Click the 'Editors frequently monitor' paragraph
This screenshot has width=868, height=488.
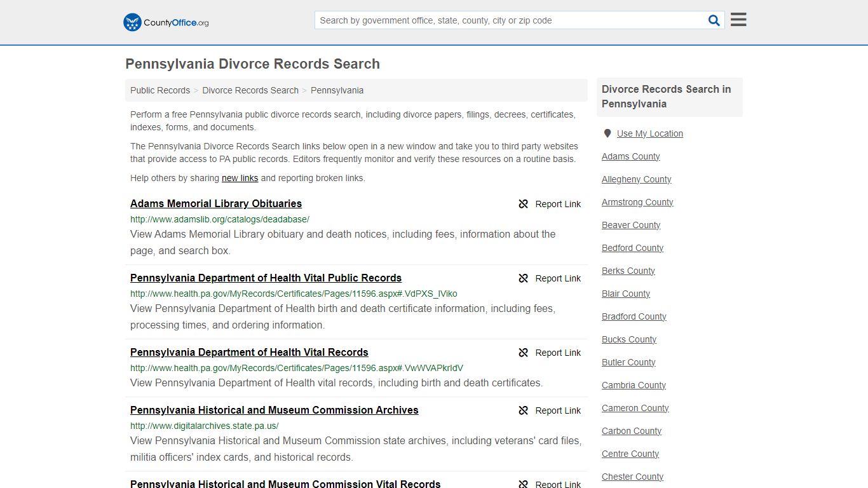coord(354,152)
